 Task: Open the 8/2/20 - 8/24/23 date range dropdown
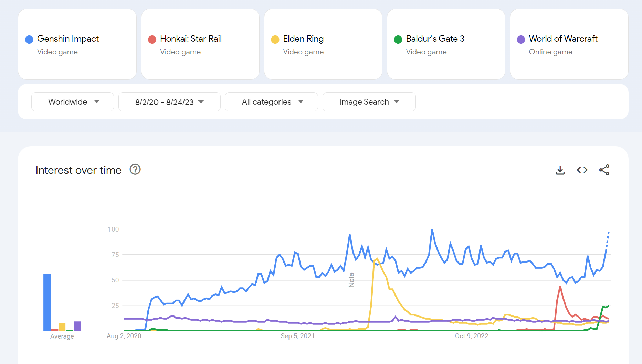click(169, 102)
